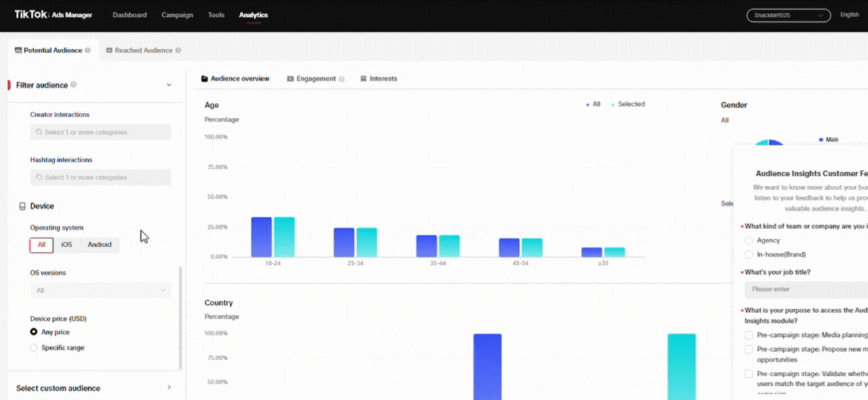Viewport: 868px width, 400px height.
Task: Click the Operating system label
Action: click(57, 228)
